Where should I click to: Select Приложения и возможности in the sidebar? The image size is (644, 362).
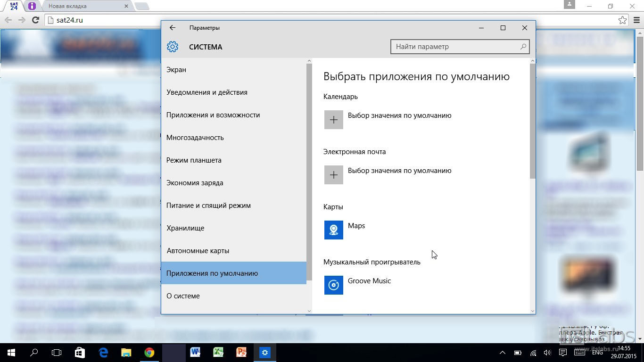234,115
